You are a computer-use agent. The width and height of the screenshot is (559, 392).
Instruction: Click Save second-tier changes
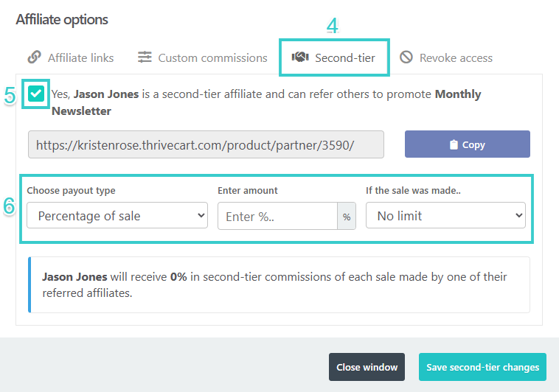482,367
